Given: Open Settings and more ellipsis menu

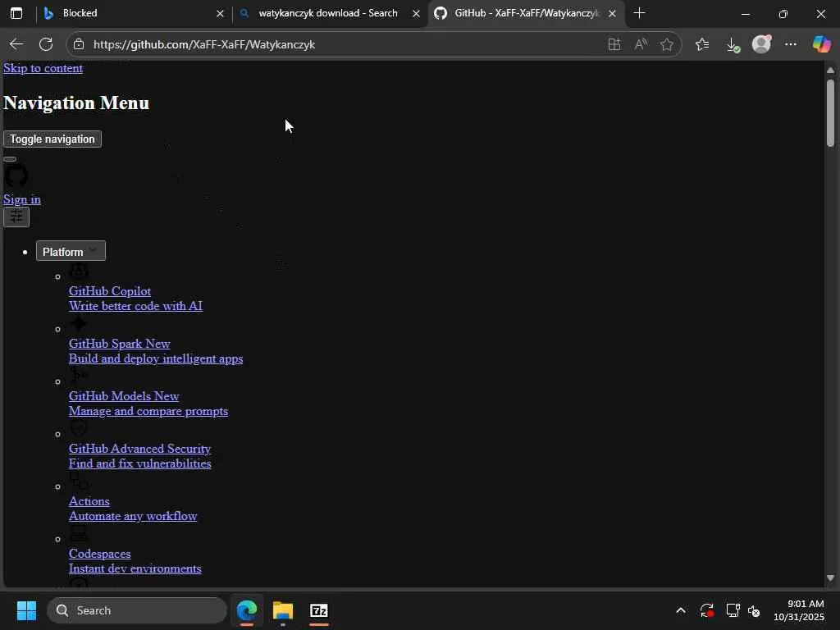Looking at the screenshot, I should click(791, 44).
